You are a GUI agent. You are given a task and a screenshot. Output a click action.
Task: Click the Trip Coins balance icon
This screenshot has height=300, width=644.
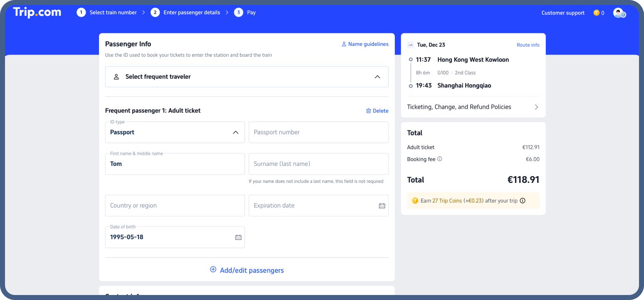tap(597, 13)
